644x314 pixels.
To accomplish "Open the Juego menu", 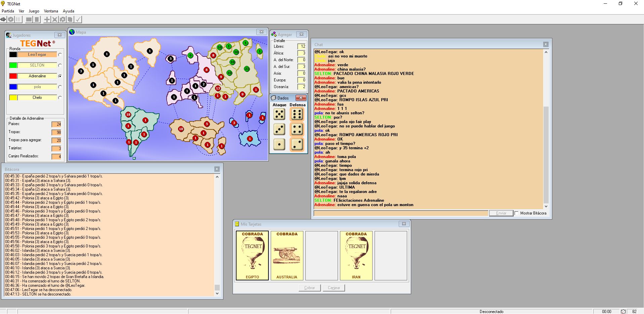I will point(34,11).
